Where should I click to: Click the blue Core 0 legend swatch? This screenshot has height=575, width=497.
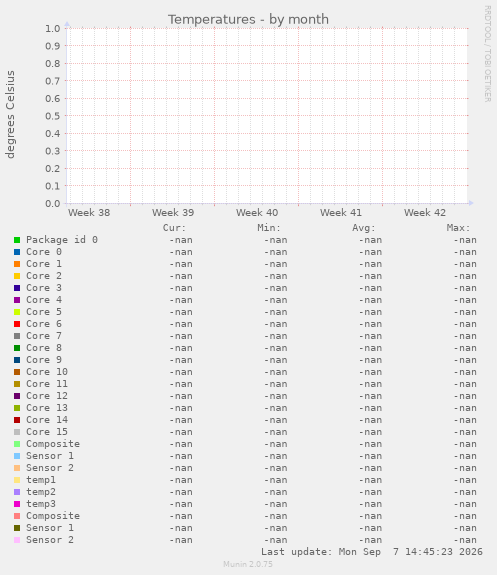point(17,252)
